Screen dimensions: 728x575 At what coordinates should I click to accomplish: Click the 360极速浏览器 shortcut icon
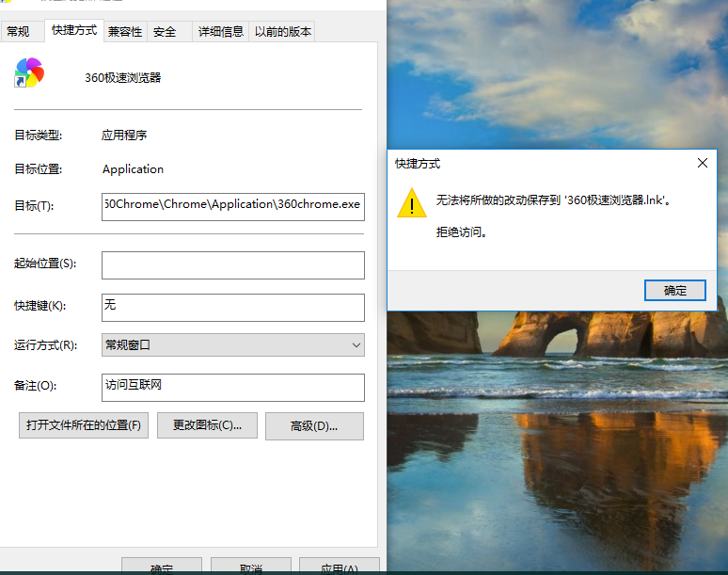(x=29, y=72)
